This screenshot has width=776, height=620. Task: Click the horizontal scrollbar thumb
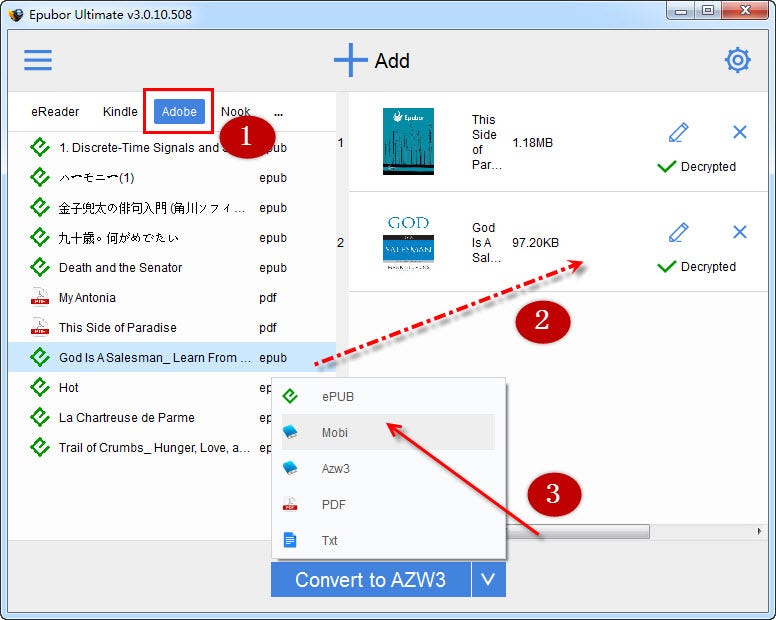[577, 531]
